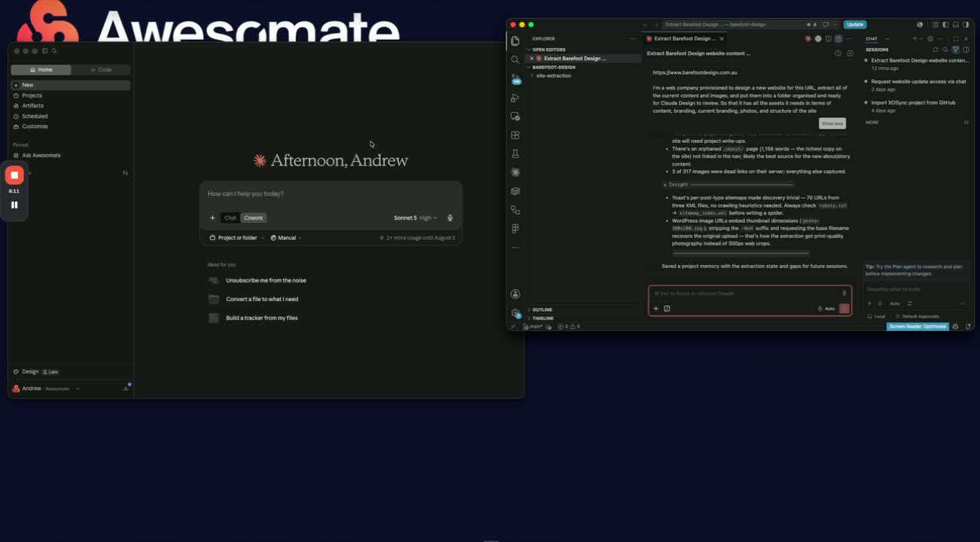Click the Show less button
Screen dimensions: 980x542
[832, 123]
